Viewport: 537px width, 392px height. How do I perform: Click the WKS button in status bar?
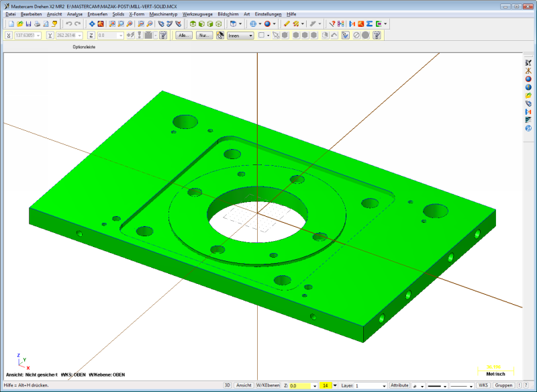[x=483, y=385]
